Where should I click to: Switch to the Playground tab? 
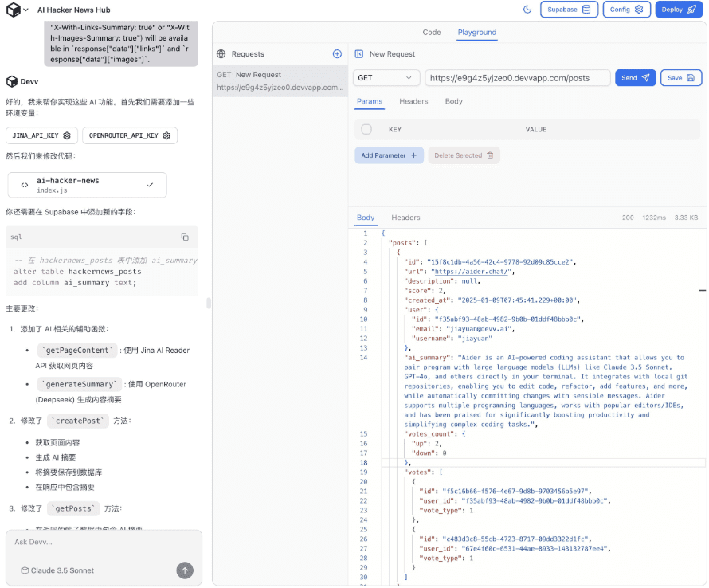click(476, 32)
